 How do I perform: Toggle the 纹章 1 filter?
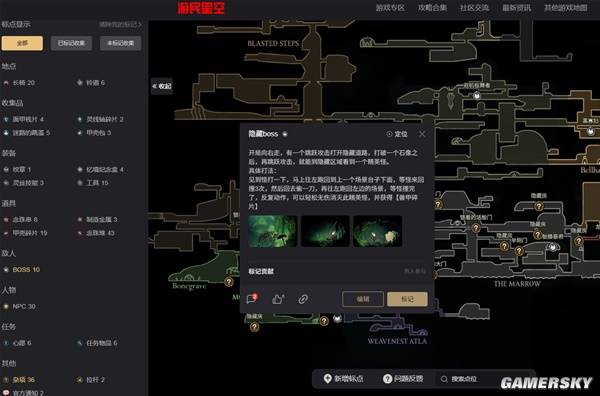click(x=18, y=169)
